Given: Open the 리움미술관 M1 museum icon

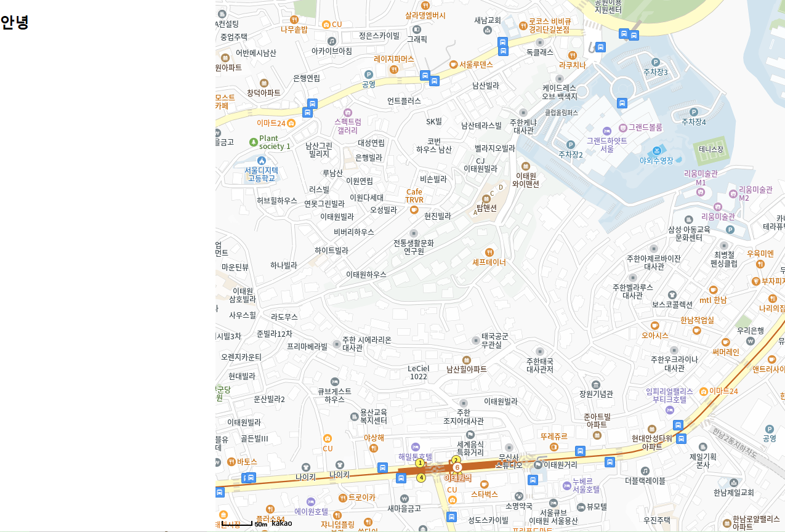Looking at the screenshot, I should pyautogui.click(x=700, y=192).
